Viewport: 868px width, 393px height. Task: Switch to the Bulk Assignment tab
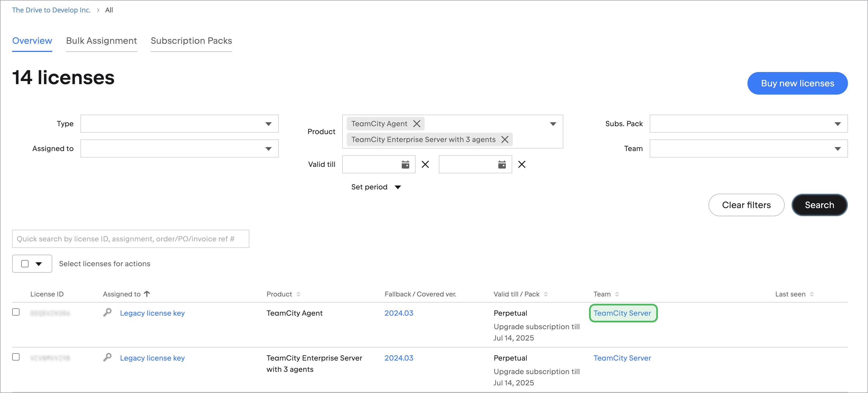point(101,41)
